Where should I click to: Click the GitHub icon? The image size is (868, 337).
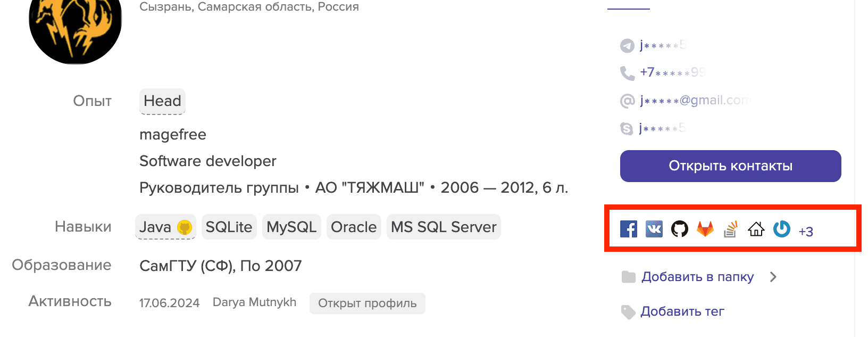(x=680, y=229)
